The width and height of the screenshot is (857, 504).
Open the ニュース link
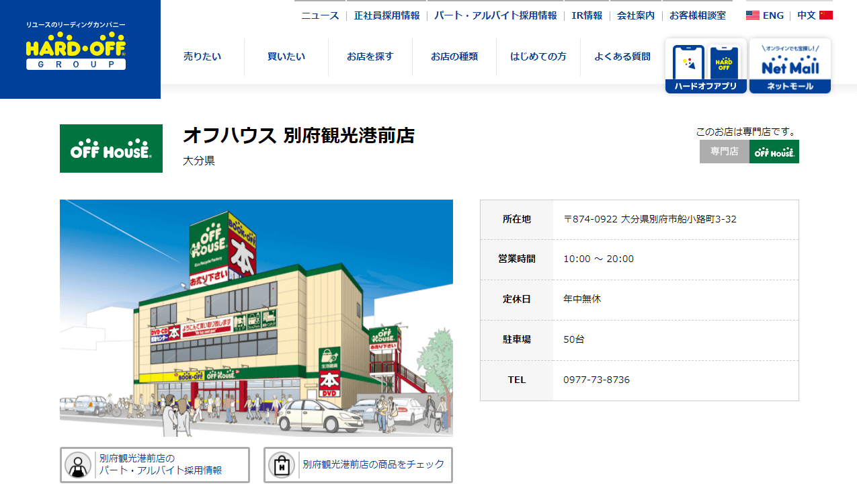(x=319, y=14)
